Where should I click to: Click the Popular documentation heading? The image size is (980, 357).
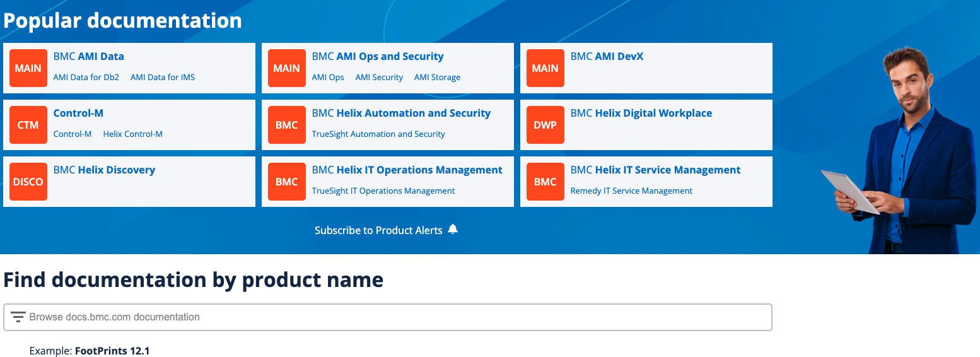[123, 20]
